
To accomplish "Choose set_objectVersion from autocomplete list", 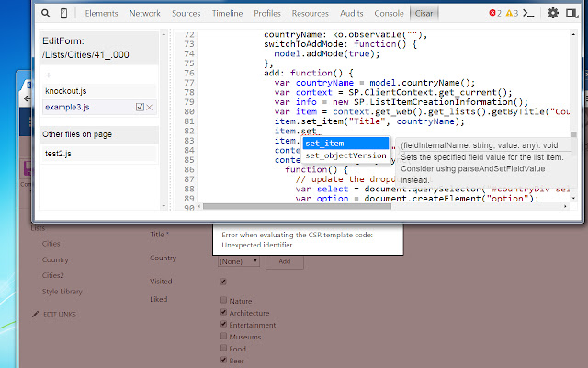I will click(345, 155).
